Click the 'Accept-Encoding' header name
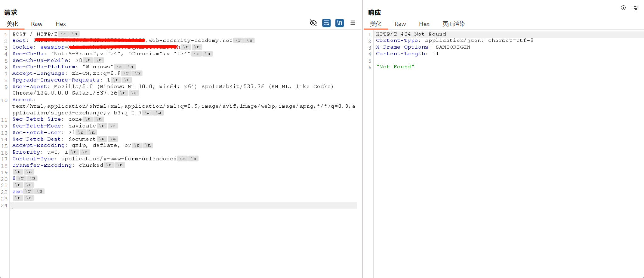The image size is (644, 278). [x=38, y=145]
